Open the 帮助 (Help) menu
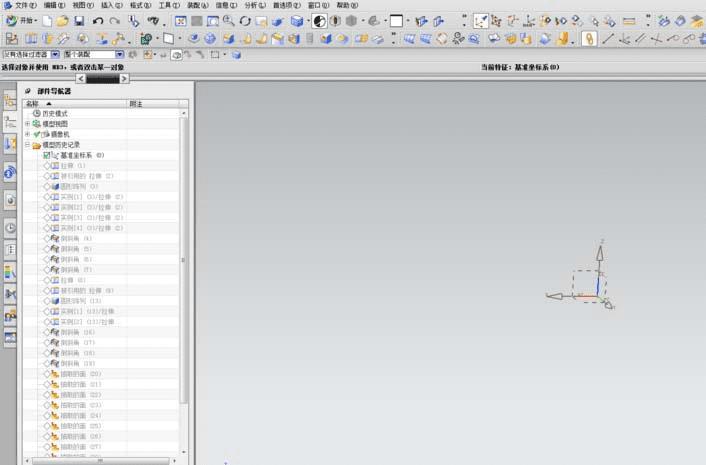 pyautogui.click(x=348, y=5)
